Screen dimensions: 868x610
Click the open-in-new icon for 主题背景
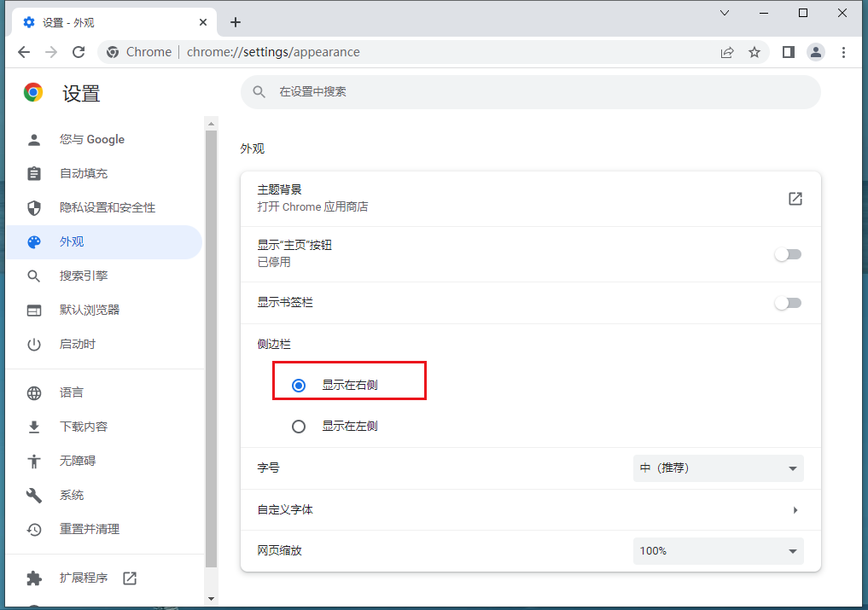[x=795, y=199]
